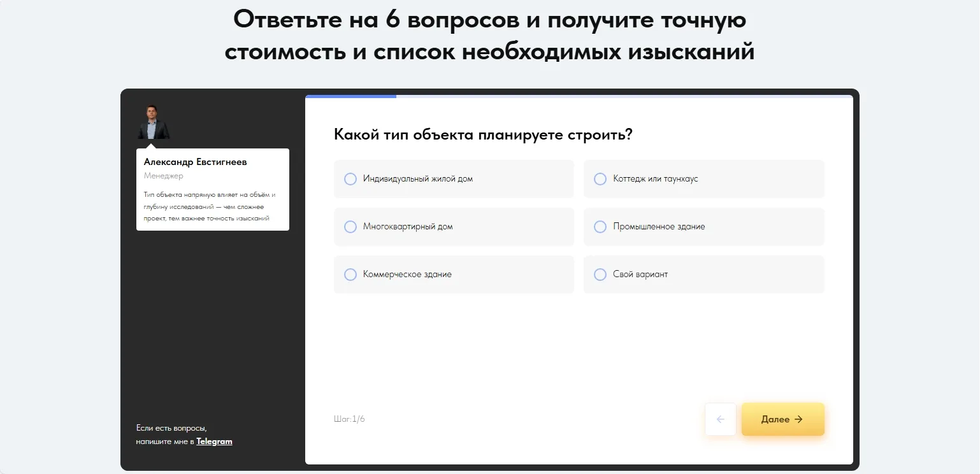
Task: Choose the "Коммерческое здание" option
Action: pyautogui.click(x=454, y=275)
